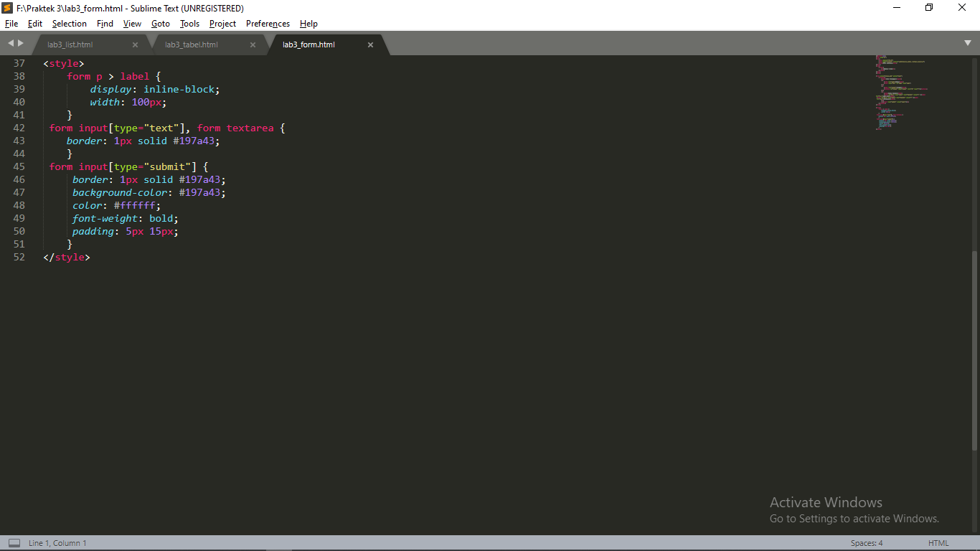
Task: Close the lab3_form.html tab with its X
Action: pyautogui.click(x=370, y=44)
